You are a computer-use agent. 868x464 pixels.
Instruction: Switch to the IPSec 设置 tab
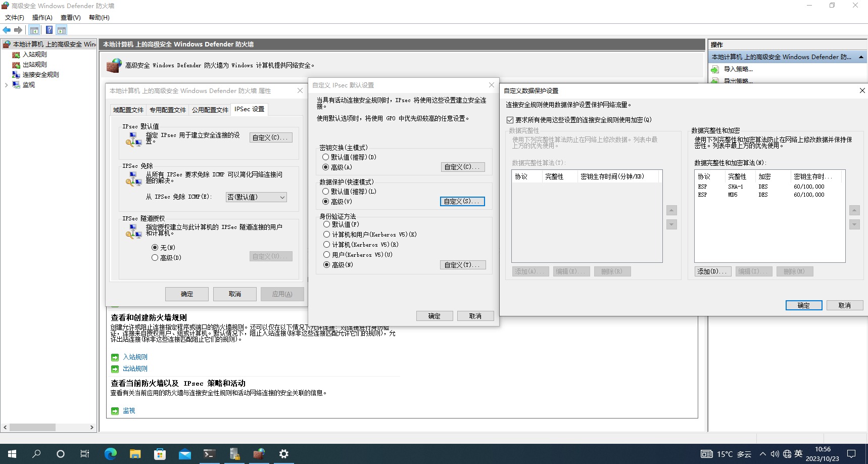tap(249, 109)
